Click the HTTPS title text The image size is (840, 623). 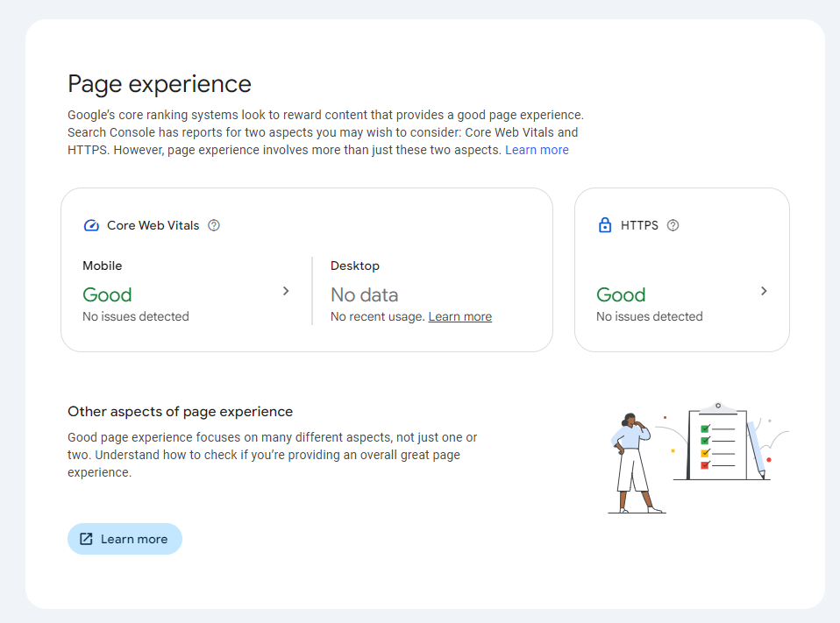(x=639, y=225)
